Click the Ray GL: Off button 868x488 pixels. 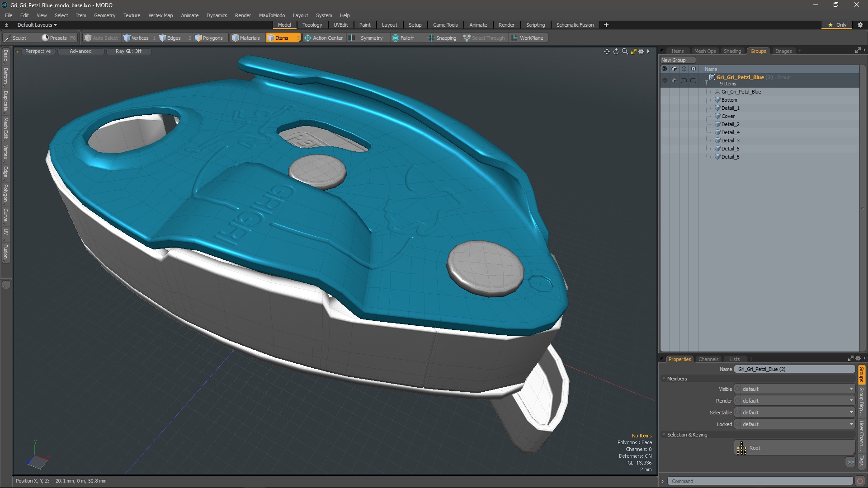point(128,52)
